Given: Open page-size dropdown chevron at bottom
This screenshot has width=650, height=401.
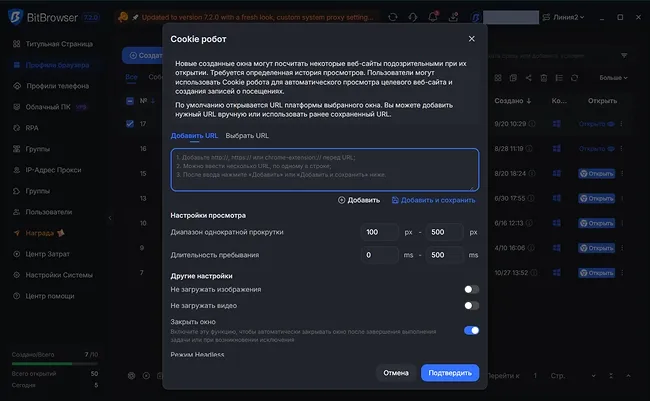Looking at the screenshot, I should [593, 376].
